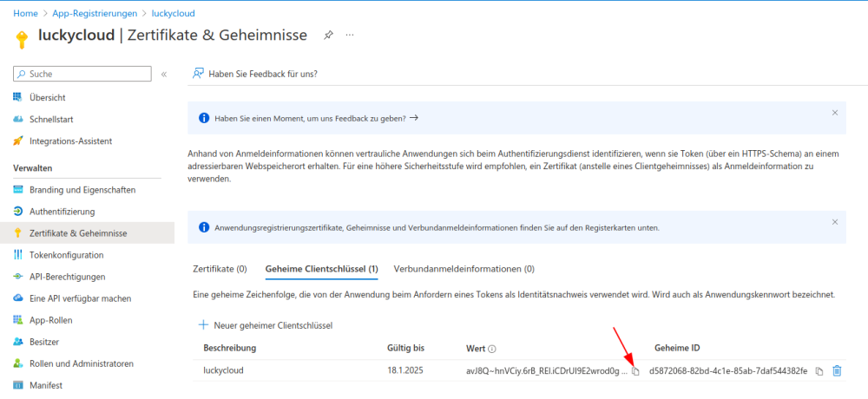868x399 pixels.
Task: Copy the Geheime ID to clipboard
Action: coord(819,370)
